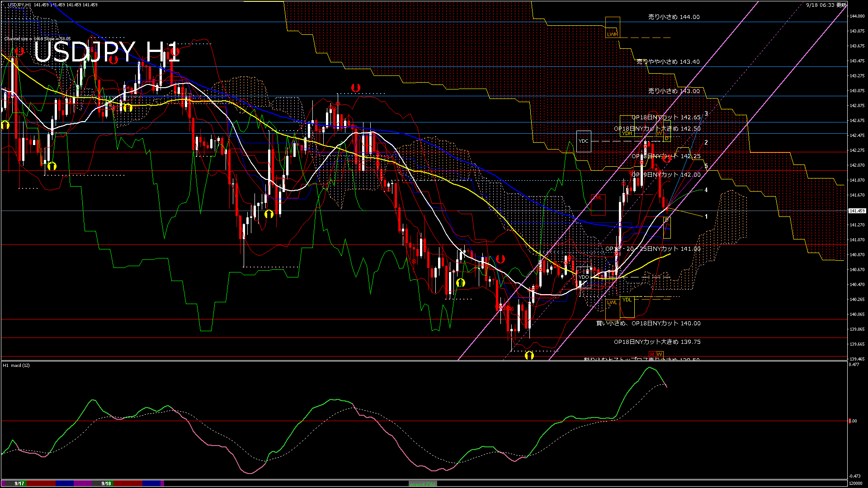Click the white YDC level box
The image size is (868, 488).
coord(584,141)
